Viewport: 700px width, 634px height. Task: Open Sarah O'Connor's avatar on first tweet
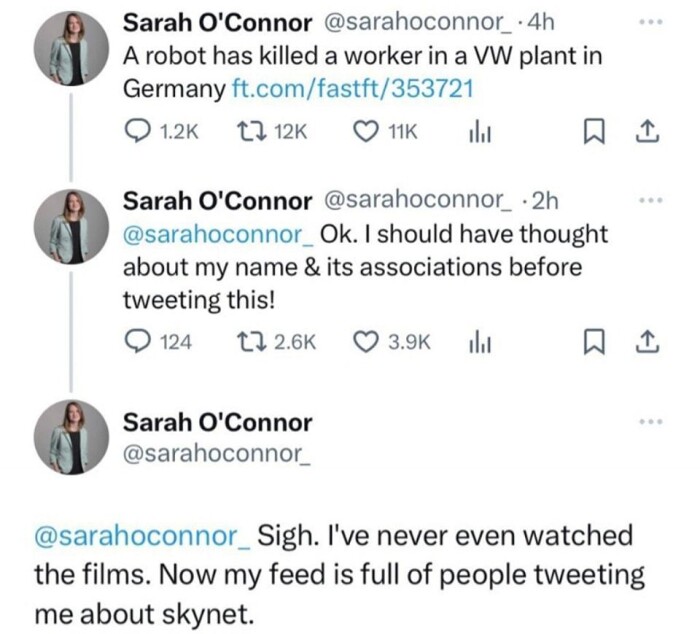[x=73, y=52]
